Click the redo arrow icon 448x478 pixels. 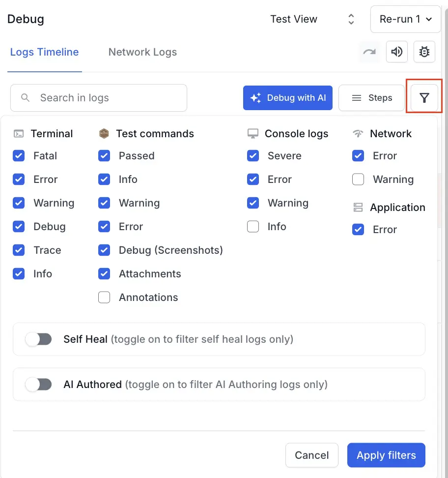click(369, 52)
